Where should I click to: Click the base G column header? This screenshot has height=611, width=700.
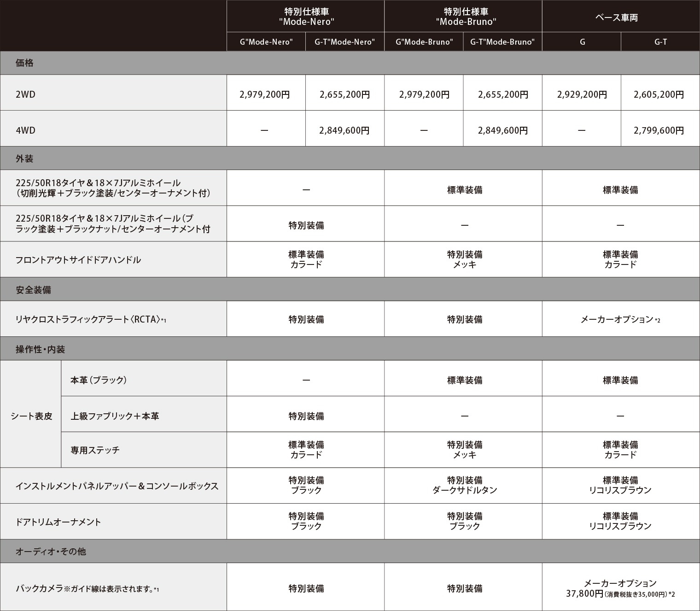click(x=582, y=42)
